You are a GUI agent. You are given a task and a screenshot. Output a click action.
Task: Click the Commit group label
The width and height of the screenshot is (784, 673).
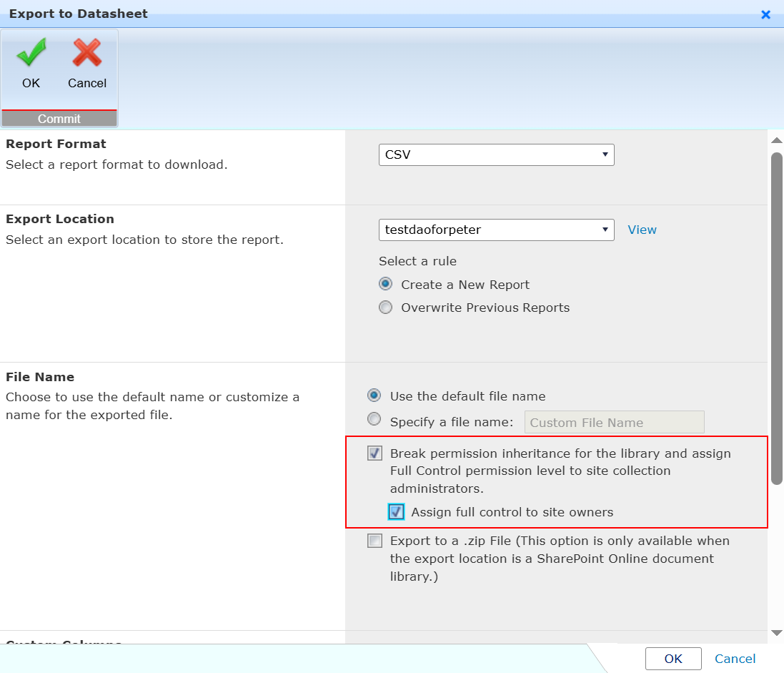[x=59, y=118]
